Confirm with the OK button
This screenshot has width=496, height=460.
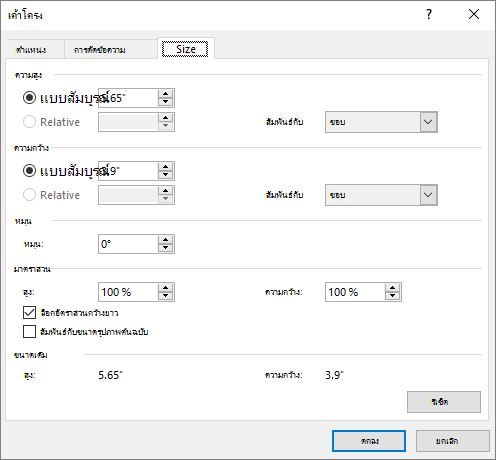point(369,441)
